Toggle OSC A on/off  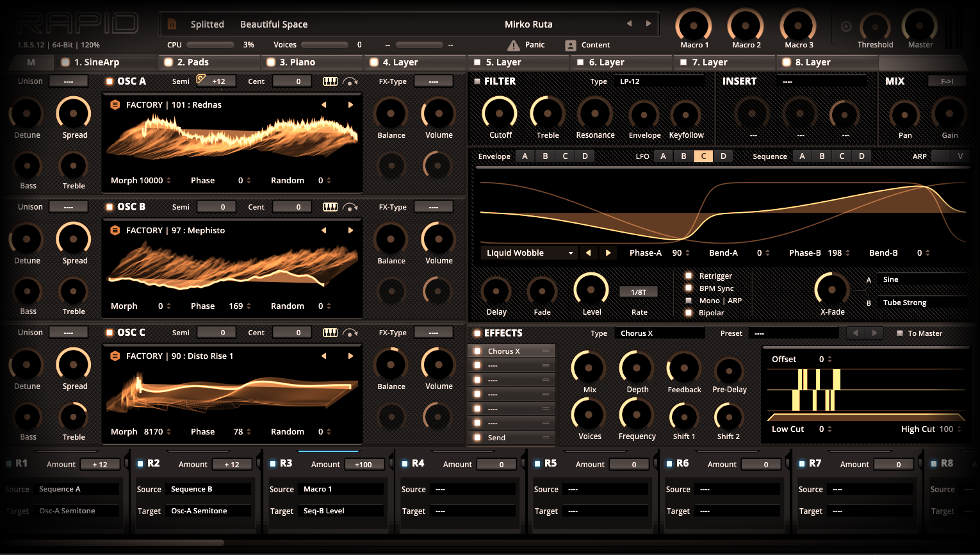110,81
